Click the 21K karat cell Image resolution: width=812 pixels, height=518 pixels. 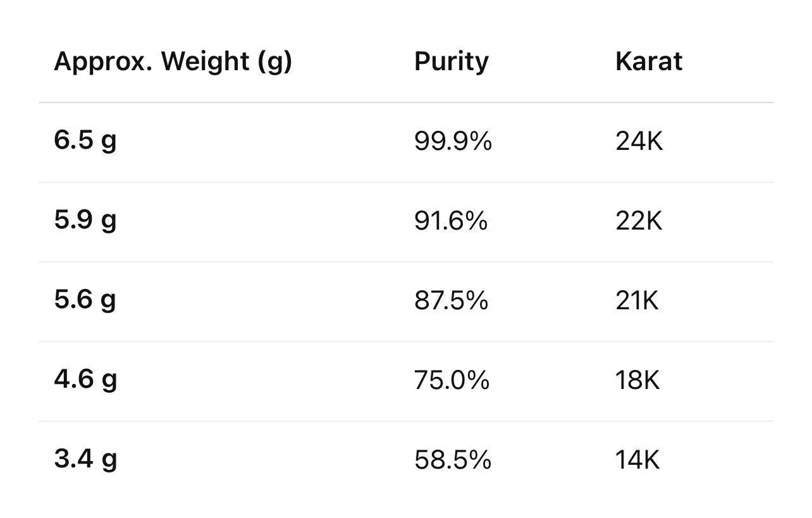click(637, 301)
